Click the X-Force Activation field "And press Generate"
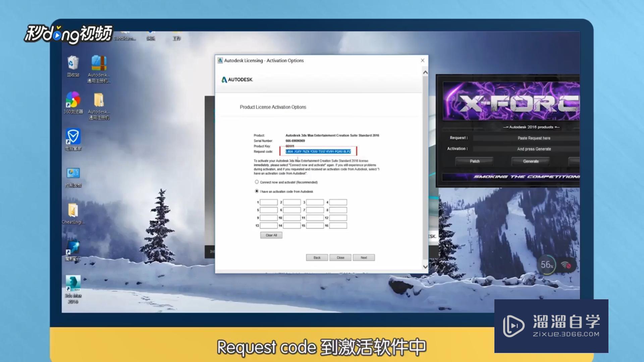Screen dimensions: 644x362 pos(526,149)
